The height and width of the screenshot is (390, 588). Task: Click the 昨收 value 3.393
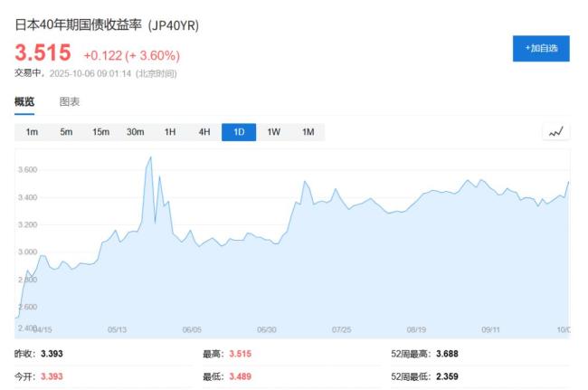[52, 354]
